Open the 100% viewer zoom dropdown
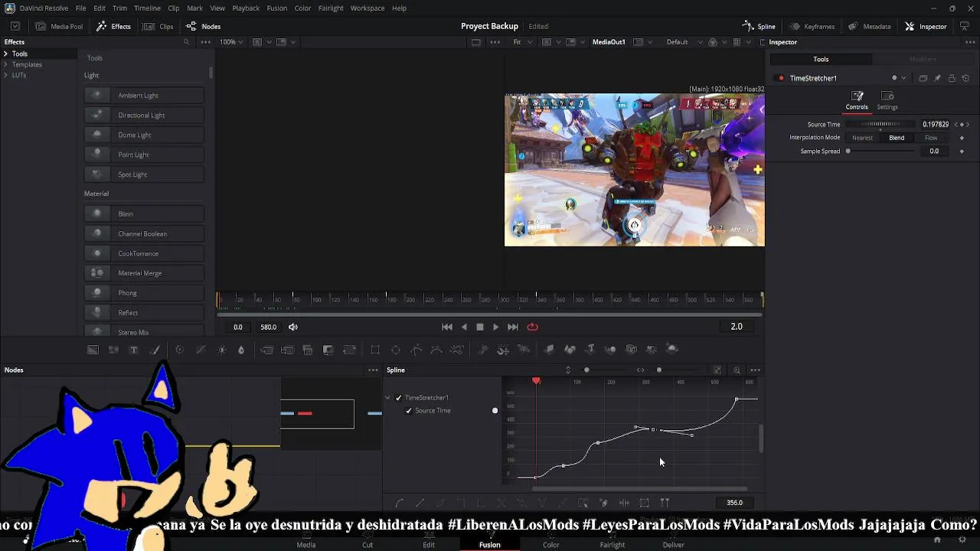This screenshot has width=980, height=551. [x=232, y=42]
